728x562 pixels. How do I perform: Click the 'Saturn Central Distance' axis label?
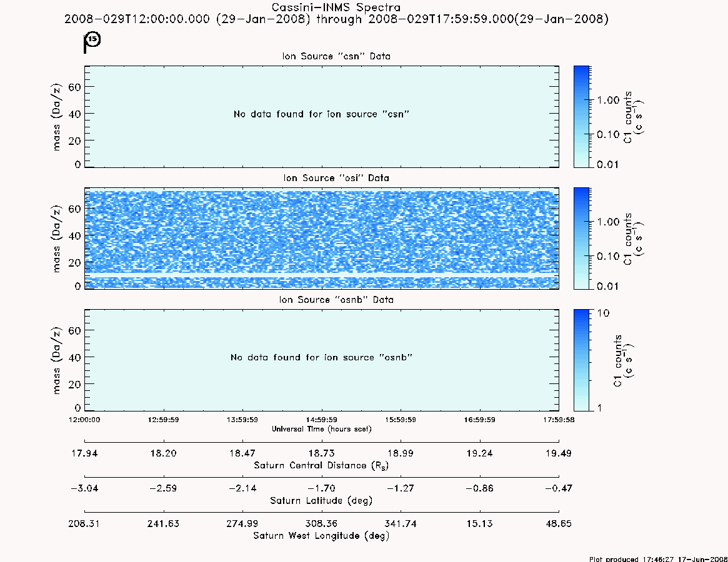(321, 465)
